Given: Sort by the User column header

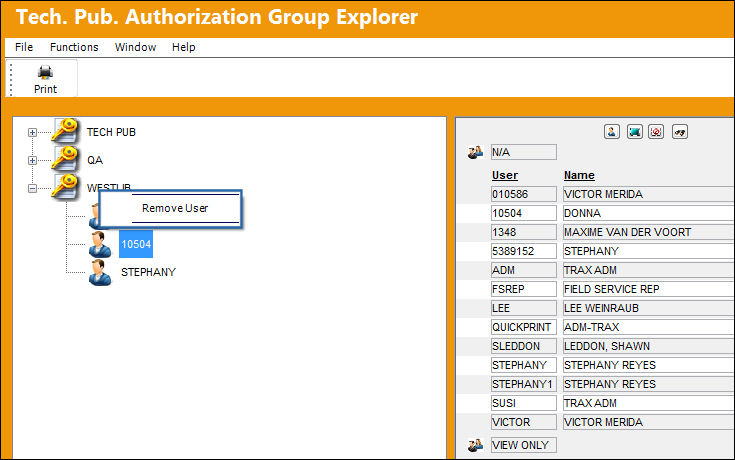Looking at the screenshot, I should (x=505, y=175).
